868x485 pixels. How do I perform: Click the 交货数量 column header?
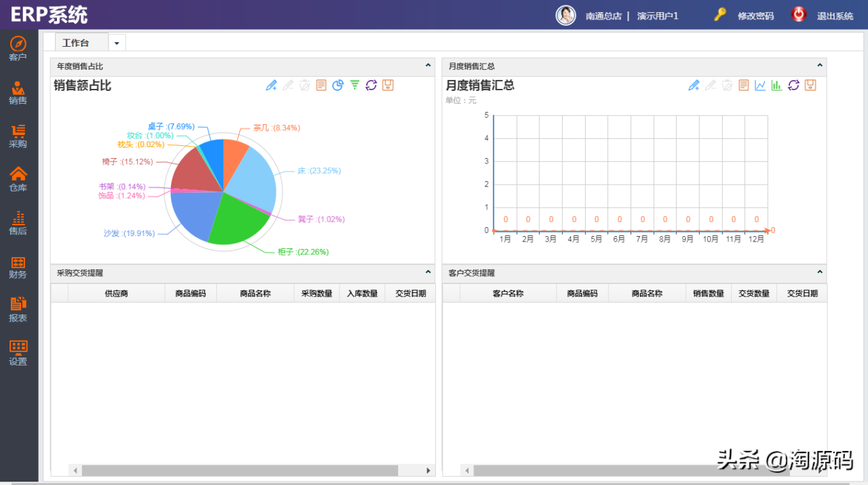click(754, 293)
